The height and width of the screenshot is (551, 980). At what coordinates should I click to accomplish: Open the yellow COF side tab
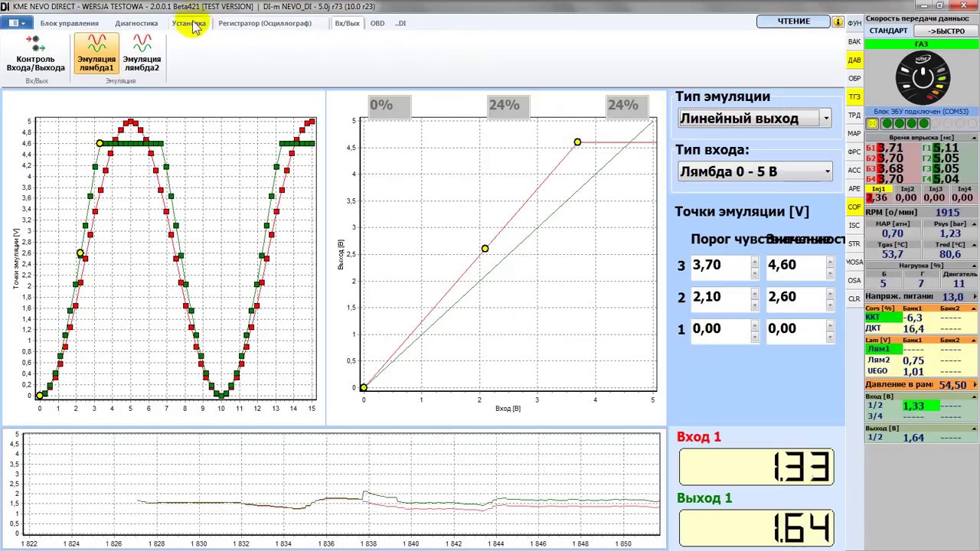854,207
